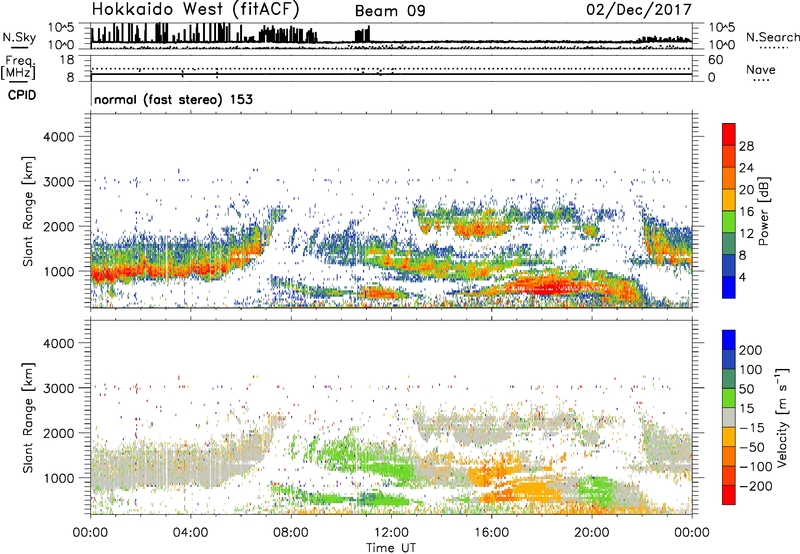
Task: Click the Hokkaido West (fitACF) title
Action: (195, 9)
